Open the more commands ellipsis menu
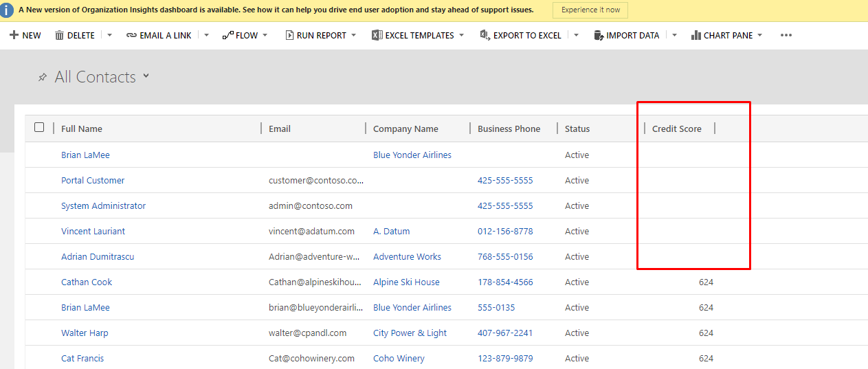The image size is (868, 369). tap(786, 35)
